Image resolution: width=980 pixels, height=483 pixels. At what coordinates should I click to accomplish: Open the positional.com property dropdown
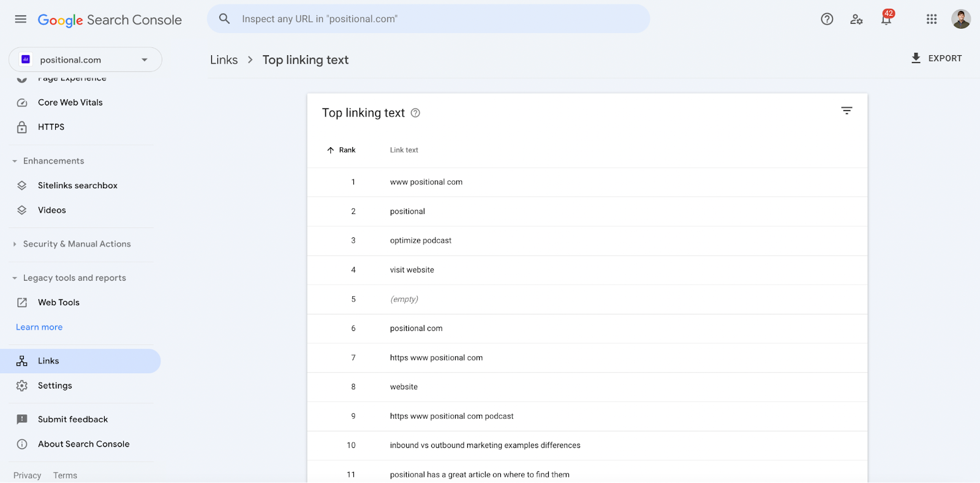tap(85, 59)
